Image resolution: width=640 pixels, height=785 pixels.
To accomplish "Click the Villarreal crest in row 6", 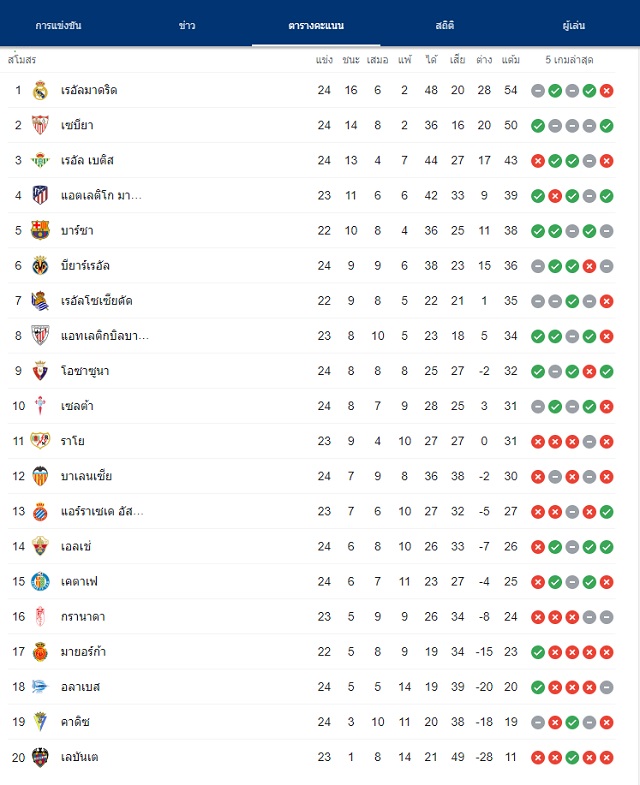I will click(x=40, y=265).
